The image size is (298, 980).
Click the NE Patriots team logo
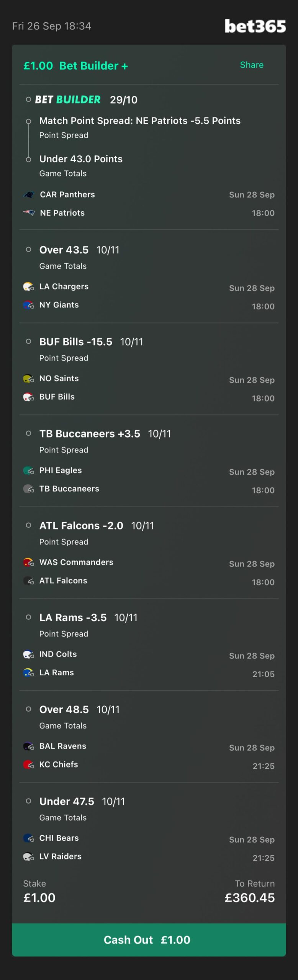29,213
